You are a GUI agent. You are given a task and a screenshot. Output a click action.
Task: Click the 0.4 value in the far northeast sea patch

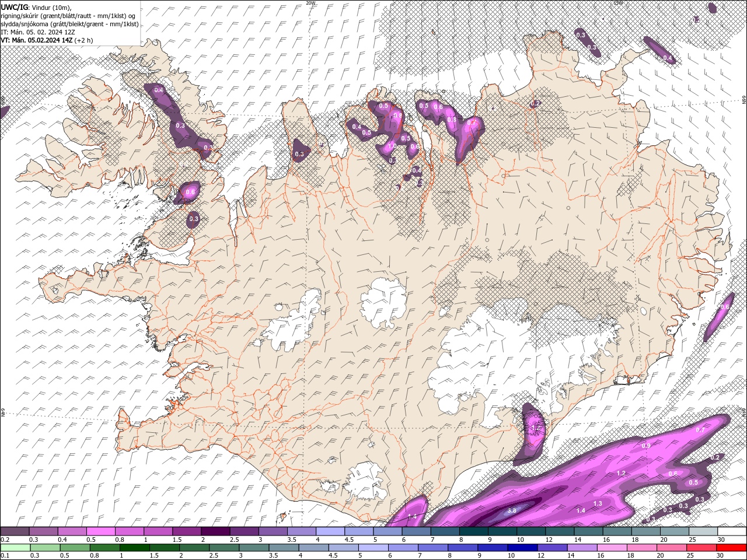tap(668, 58)
